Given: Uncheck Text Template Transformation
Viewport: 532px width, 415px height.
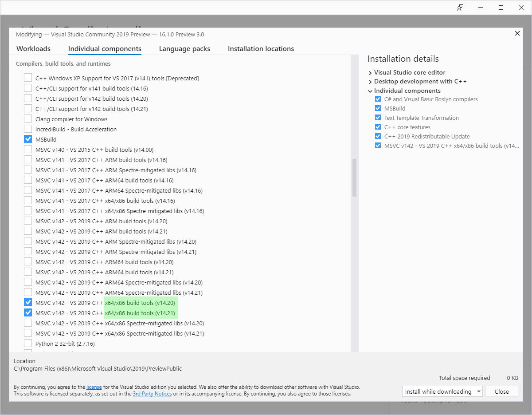Looking at the screenshot, I should [x=378, y=118].
